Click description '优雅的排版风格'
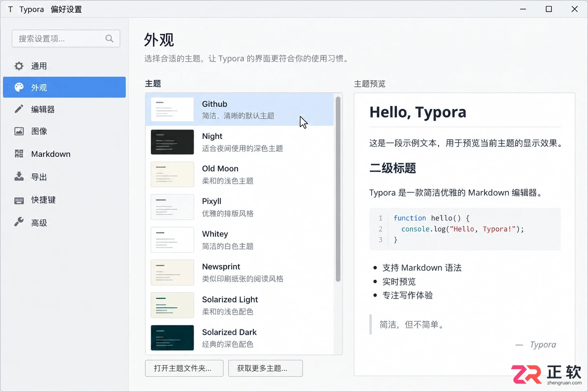The image size is (588, 392). pos(228,214)
